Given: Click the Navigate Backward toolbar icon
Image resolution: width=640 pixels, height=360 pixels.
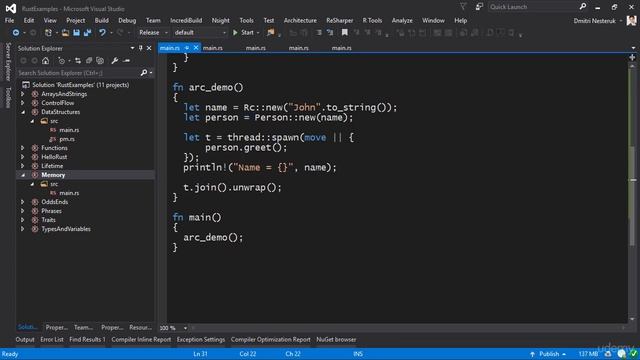Looking at the screenshot, I should coord(16,33).
